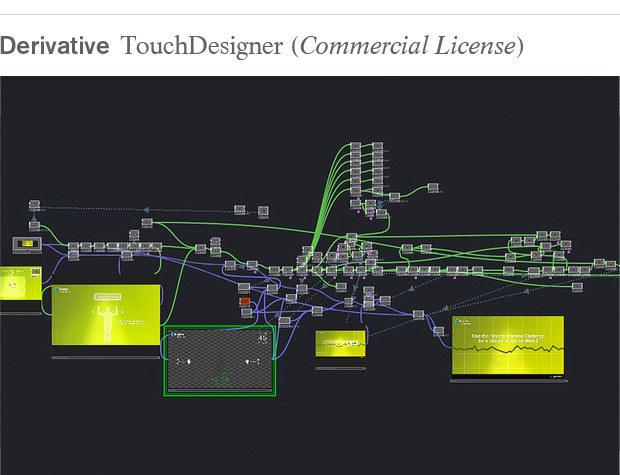Click the blue icon in the silhouette node's header
This screenshot has height=475, width=620.
point(57,290)
